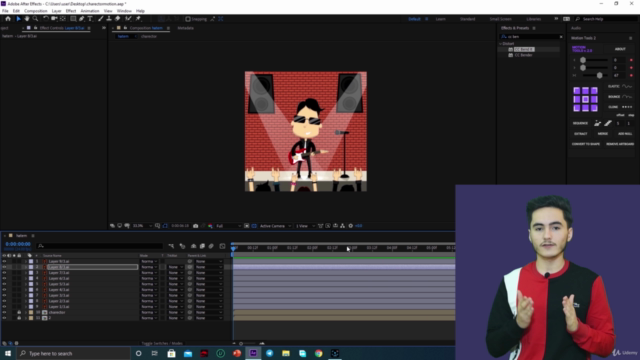Hide Layer 1/3.ai using eye icon
This screenshot has width=640, height=360.
point(4,307)
